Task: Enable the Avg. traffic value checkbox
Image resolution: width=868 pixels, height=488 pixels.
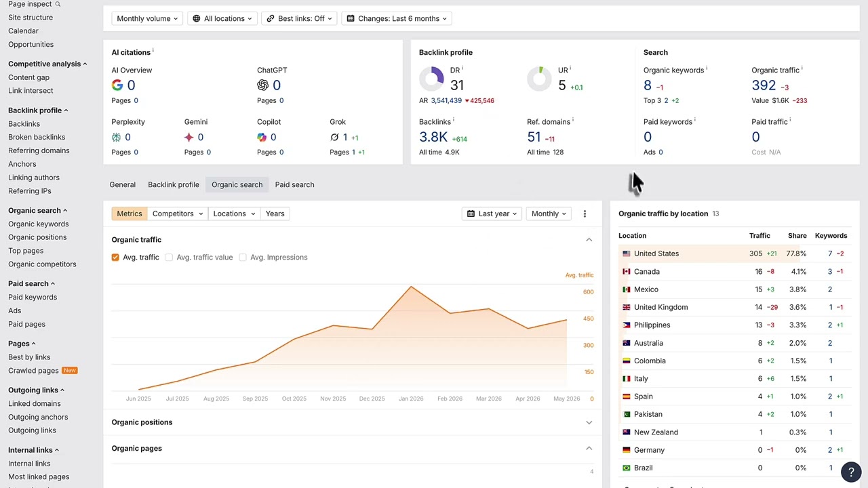Action: 169,258
